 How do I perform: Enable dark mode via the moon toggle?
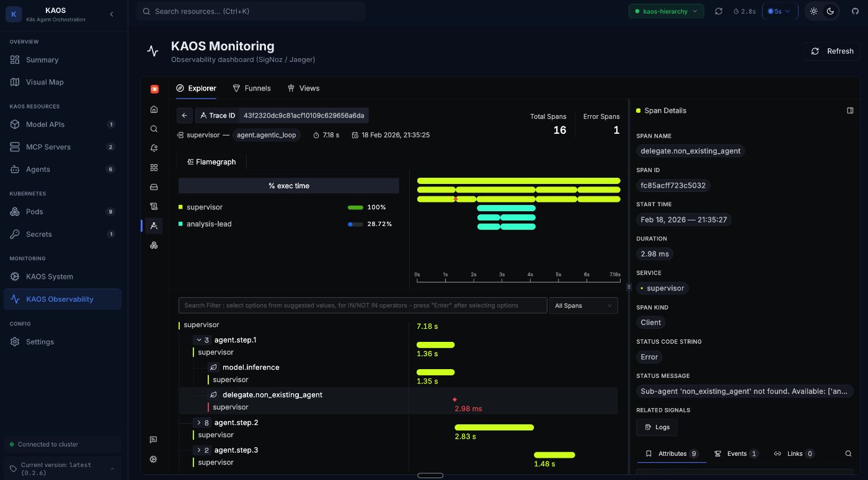(x=831, y=11)
